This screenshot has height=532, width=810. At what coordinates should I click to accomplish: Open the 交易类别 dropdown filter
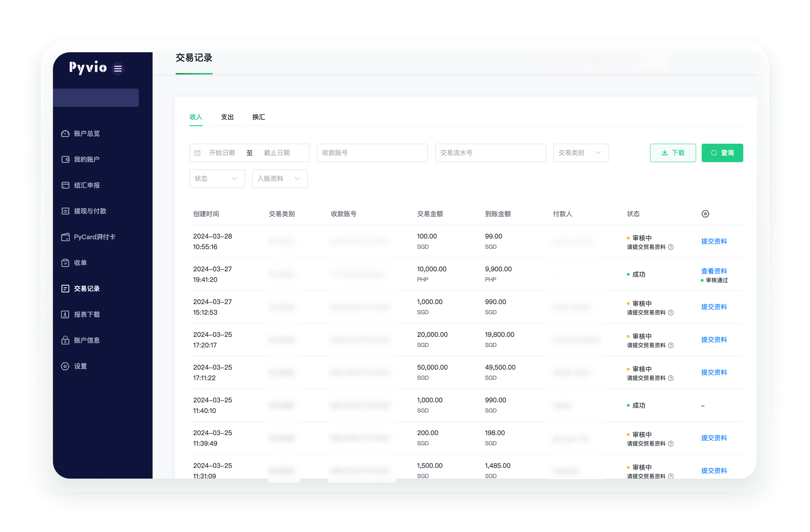[581, 153]
